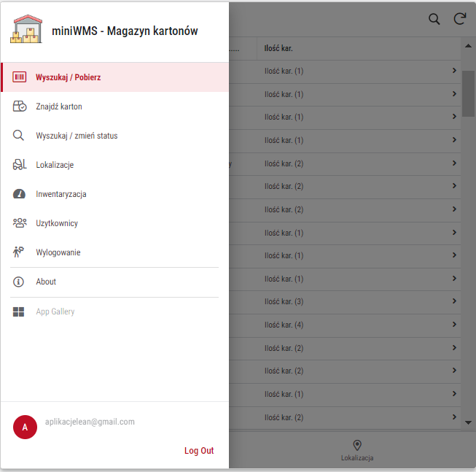Screen dimensions: 476x472
Task: Open the App Gallery menu entry
Action: pos(55,312)
